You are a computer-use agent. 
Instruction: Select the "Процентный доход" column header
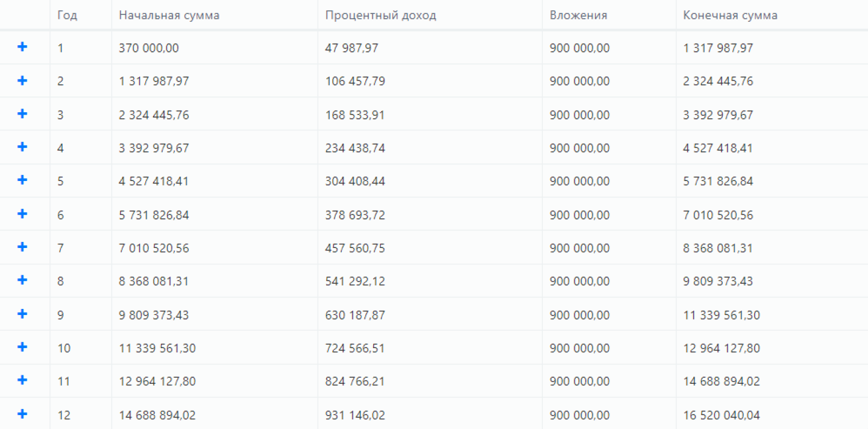point(380,16)
